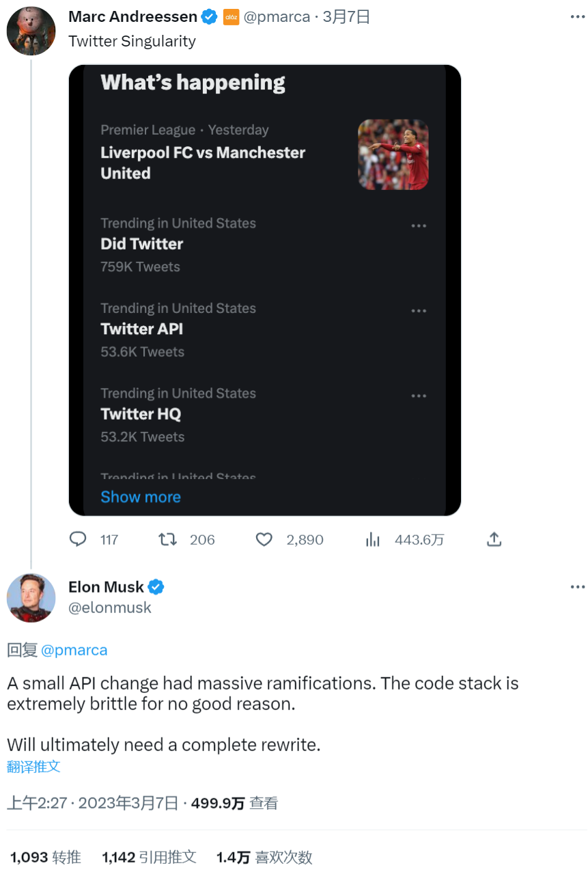Image resolution: width=588 pixels, height=870 pixels.
Task: Click the @pmarca mention in reply line
Action: [74, 650]
